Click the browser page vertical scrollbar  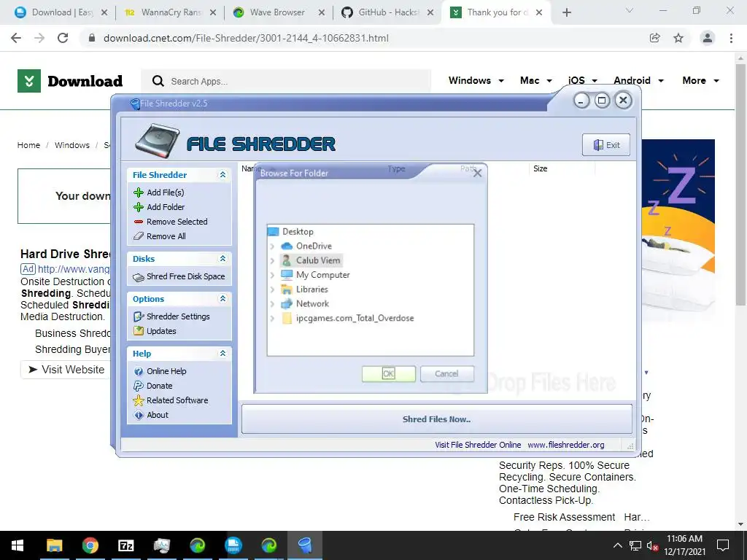740,184
